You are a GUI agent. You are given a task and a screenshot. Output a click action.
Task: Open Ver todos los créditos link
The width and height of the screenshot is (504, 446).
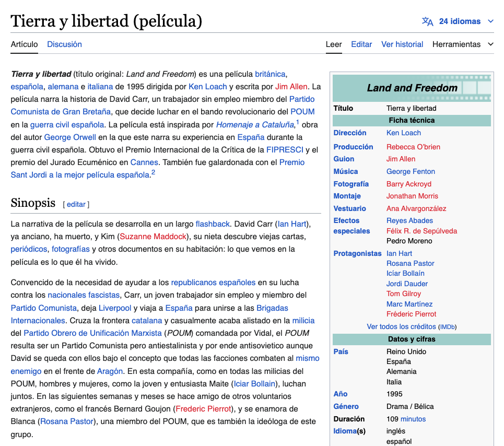coord(401,327)
